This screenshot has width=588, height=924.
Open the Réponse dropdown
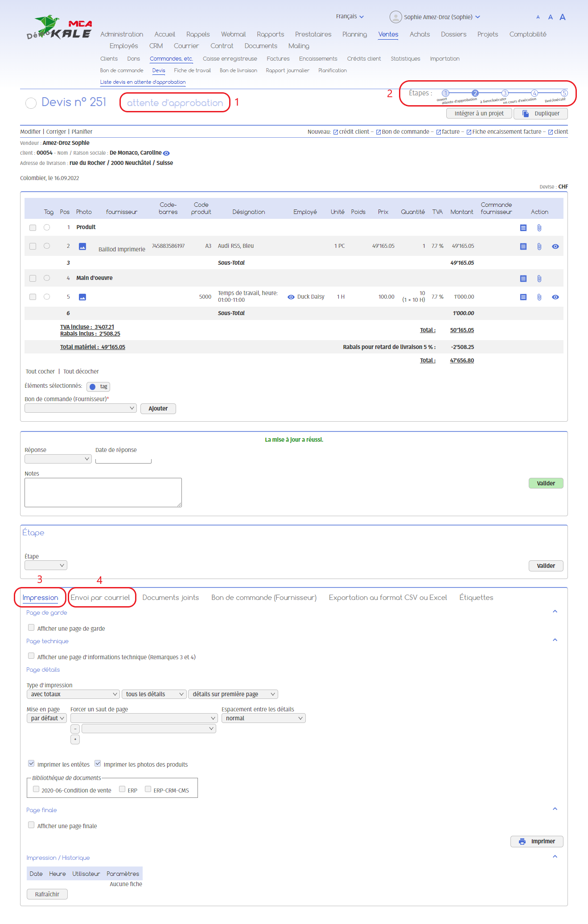click(x=58, y=459)
